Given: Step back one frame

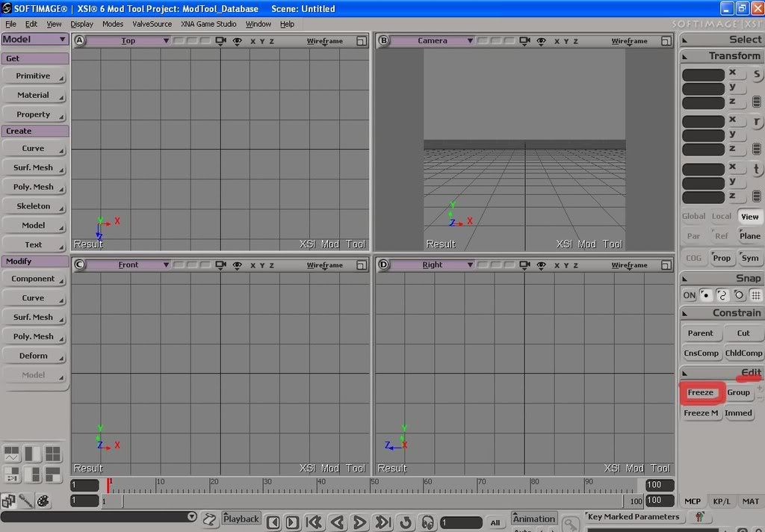Looking at the screenshot, I should (273, 522).
